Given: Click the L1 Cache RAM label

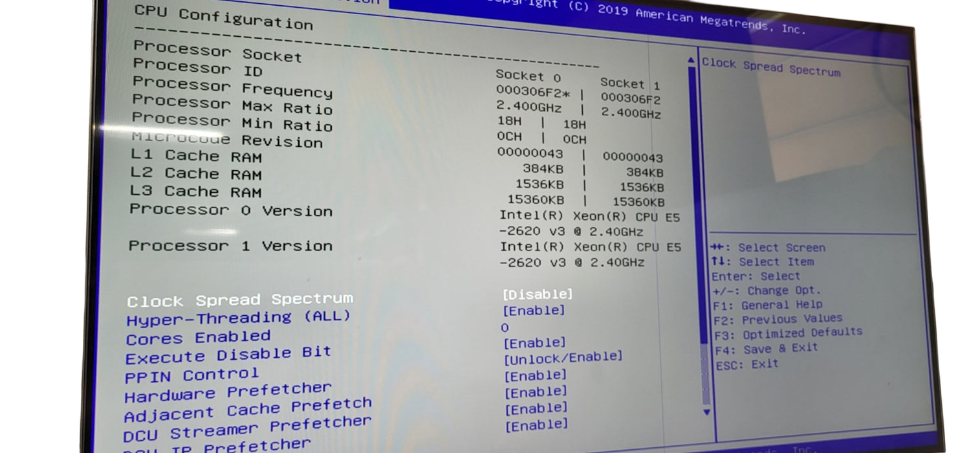Looking at the screenshot, I should coord(196,156).
